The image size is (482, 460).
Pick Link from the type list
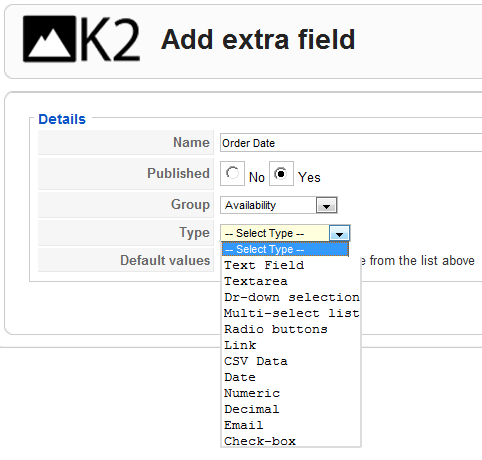click(x=291, y=345)
